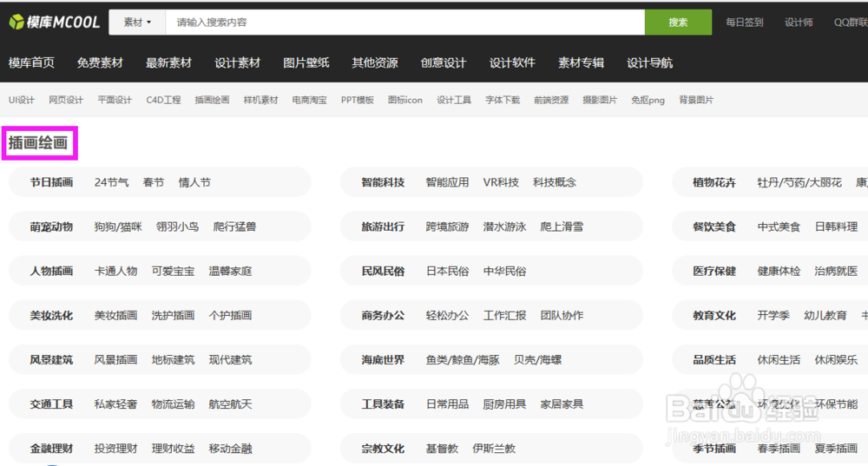Open the 设计素材 menu item
Viewport: 868px width, 466px height.
(238, 62)
